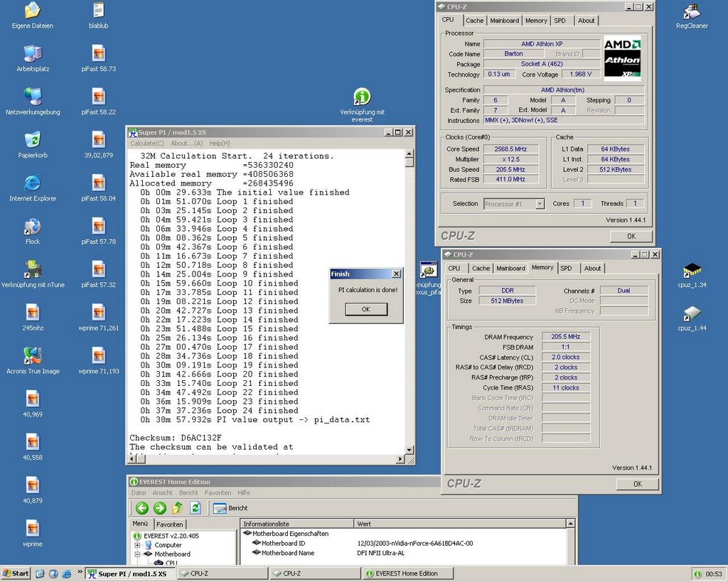Image resolution: width=728 pixels, height=582 pixels.
Task: Click EVEREST Home Edition taskbar button
Action: [407, 573]
